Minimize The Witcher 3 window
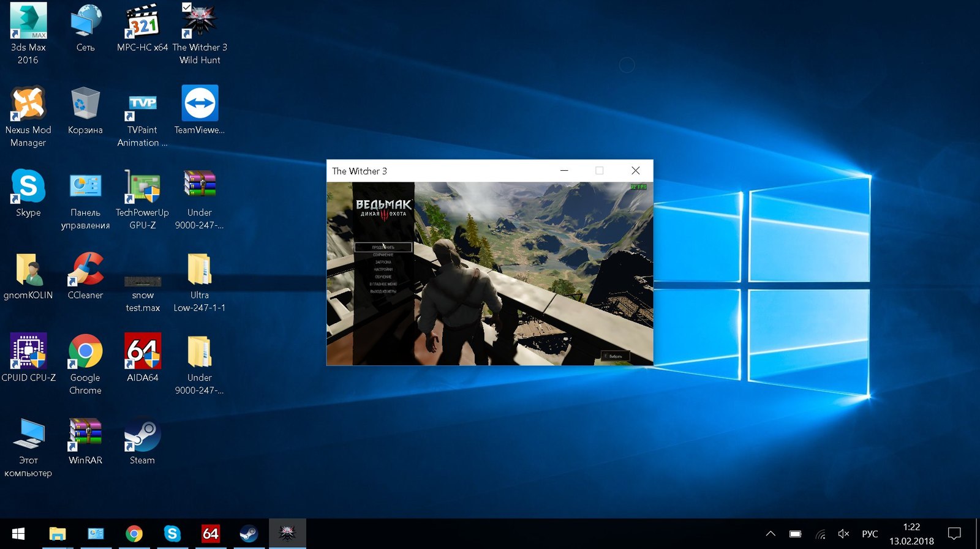 564,171
